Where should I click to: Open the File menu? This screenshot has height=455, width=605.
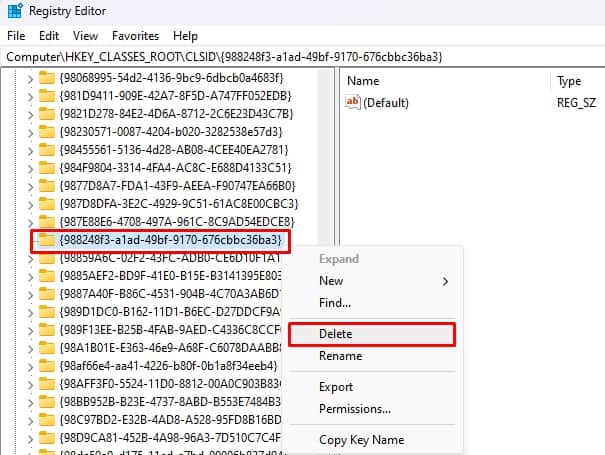(x=16, y=36)
